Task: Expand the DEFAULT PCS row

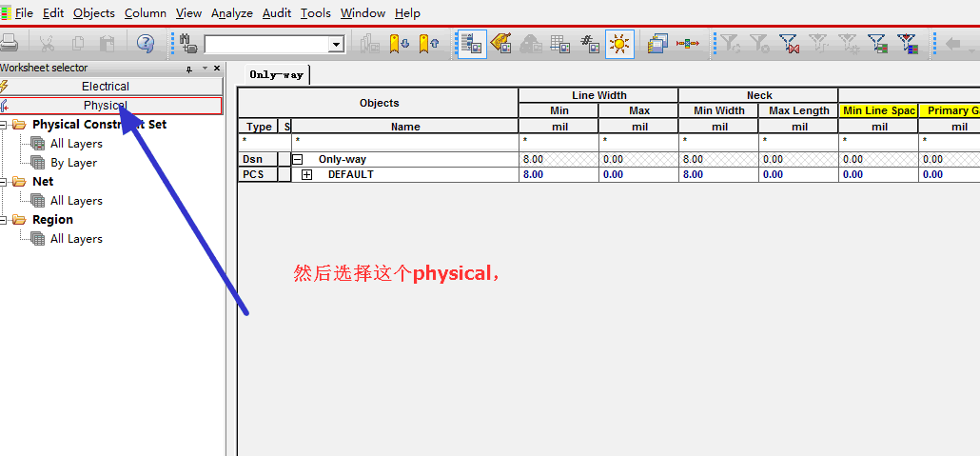Action: click(x=307, y=175)
